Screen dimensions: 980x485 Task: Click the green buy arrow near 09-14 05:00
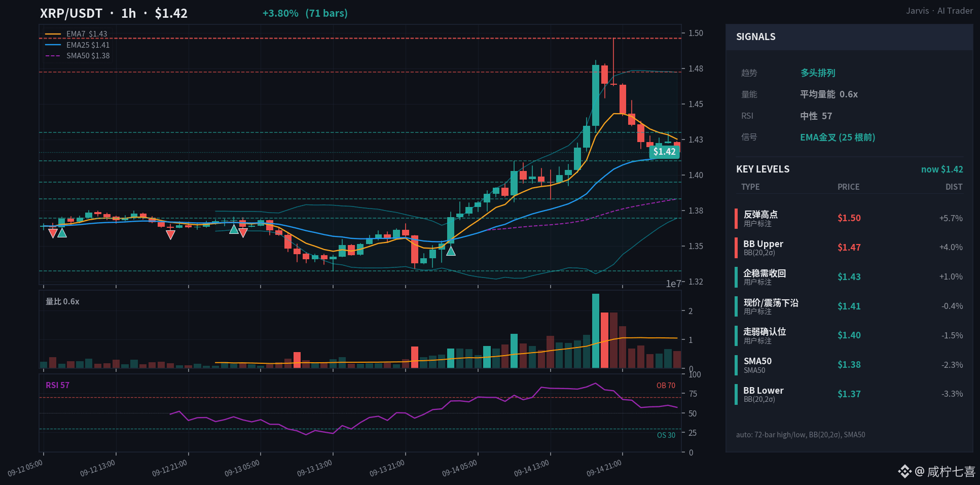(451, 251)
